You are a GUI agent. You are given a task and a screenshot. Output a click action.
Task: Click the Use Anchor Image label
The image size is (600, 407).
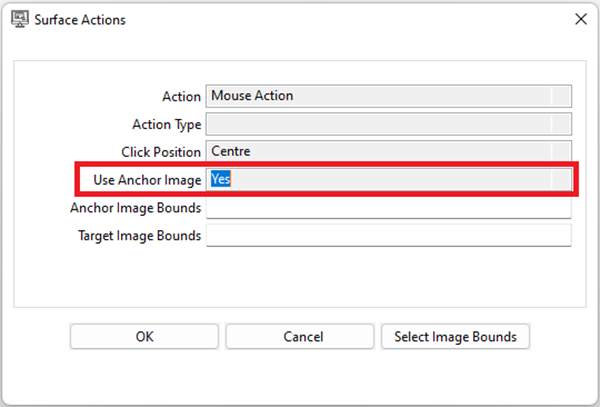(x=140, y=180)
